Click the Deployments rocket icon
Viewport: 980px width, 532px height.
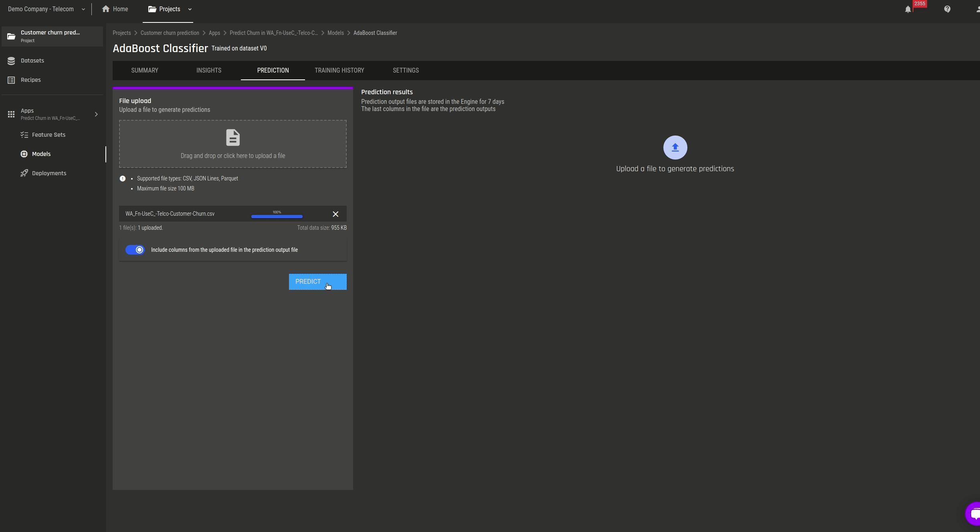(24, 173)
